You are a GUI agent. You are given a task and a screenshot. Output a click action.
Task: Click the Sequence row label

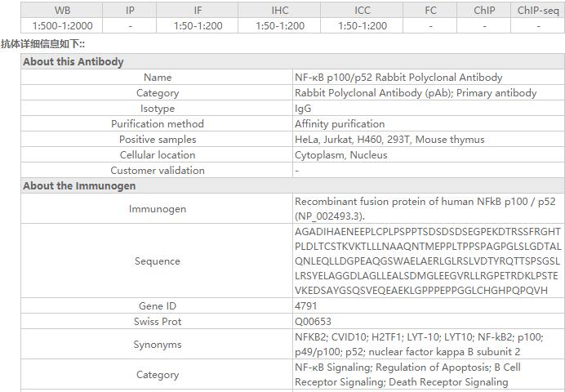tap(158, 261)
